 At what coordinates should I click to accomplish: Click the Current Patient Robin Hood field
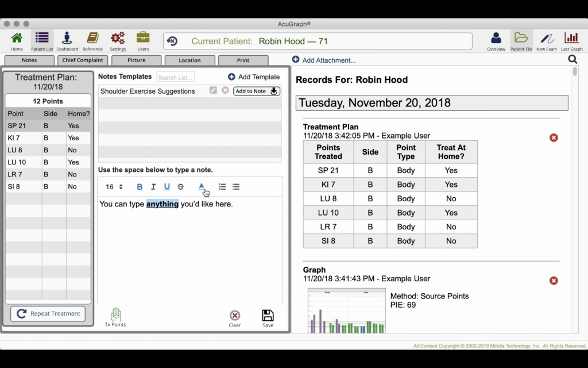pos(318,41)
